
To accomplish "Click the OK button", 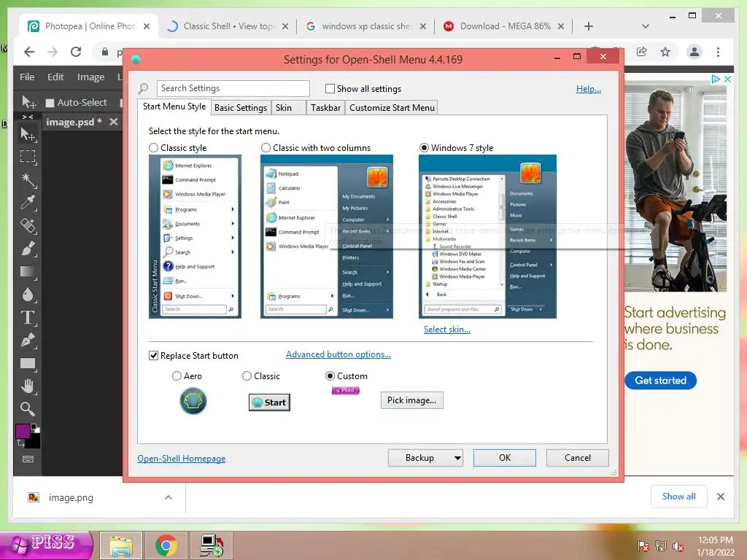I will click(x=505, y=458).
